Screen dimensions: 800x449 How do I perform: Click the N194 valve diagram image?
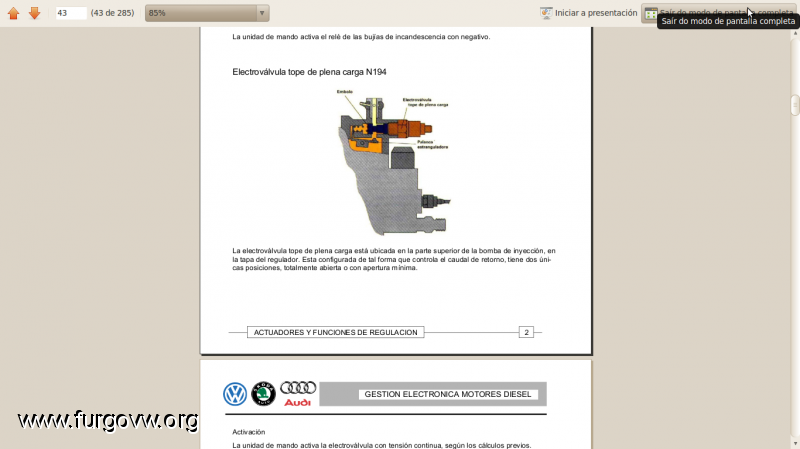pyautogui.click(x=394, y=162)
